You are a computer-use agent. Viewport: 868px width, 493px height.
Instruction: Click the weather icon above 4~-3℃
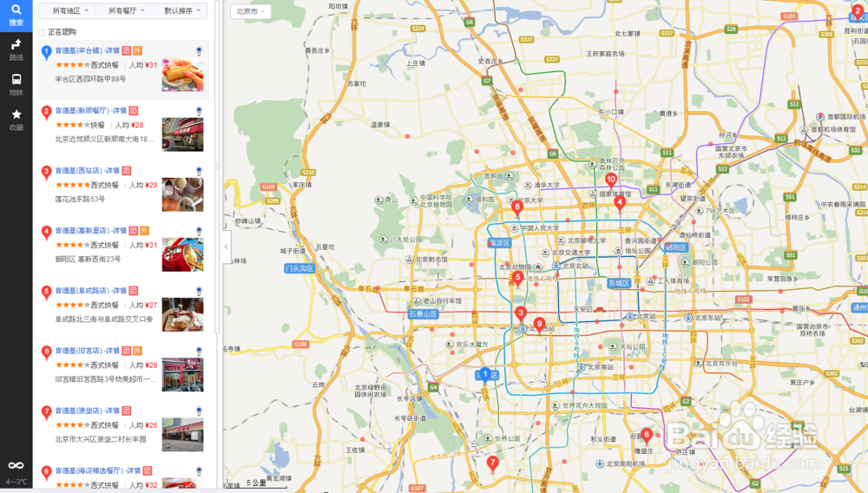click(16, 465)
